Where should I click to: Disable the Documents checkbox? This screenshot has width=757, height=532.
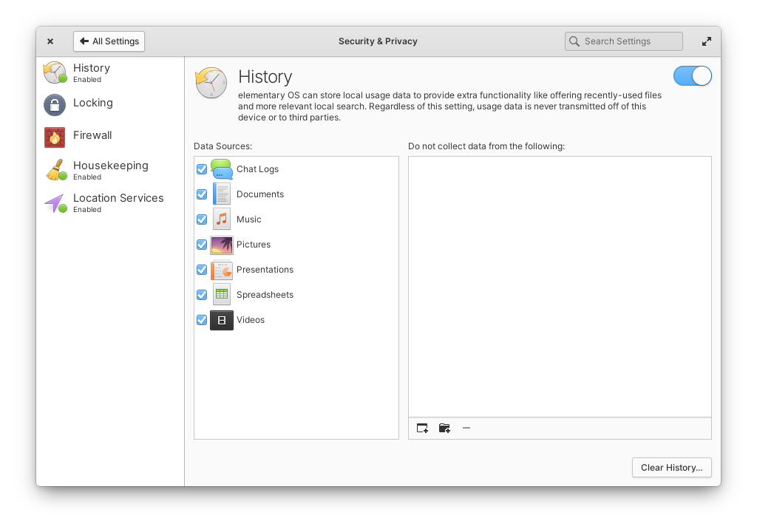tap(201, 194)
